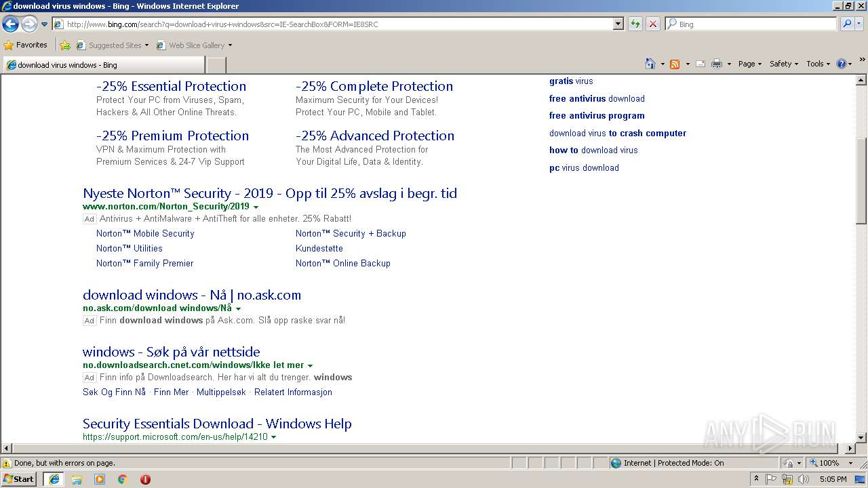Viewport: 868px width, 488px height.
Task: Open Norton Security + Backup sitelink
Action: (351, 233)
